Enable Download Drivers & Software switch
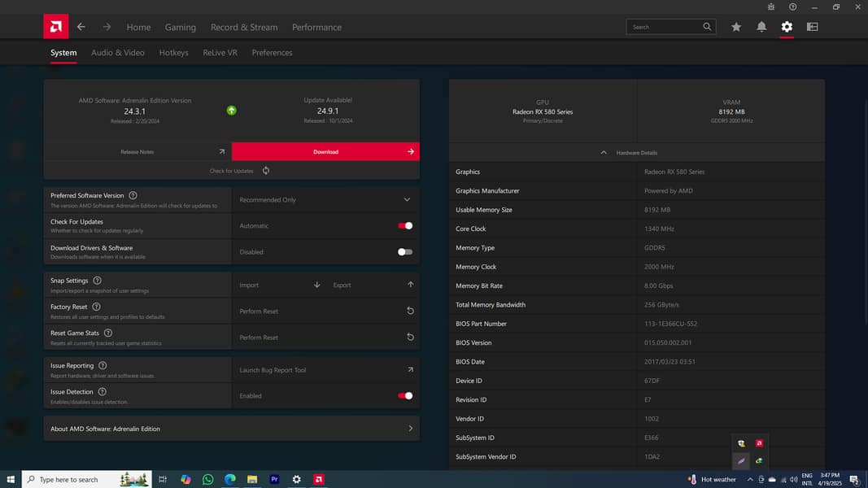Image resolution: width=868 pixels, height=488 pixels. [405, 252]
